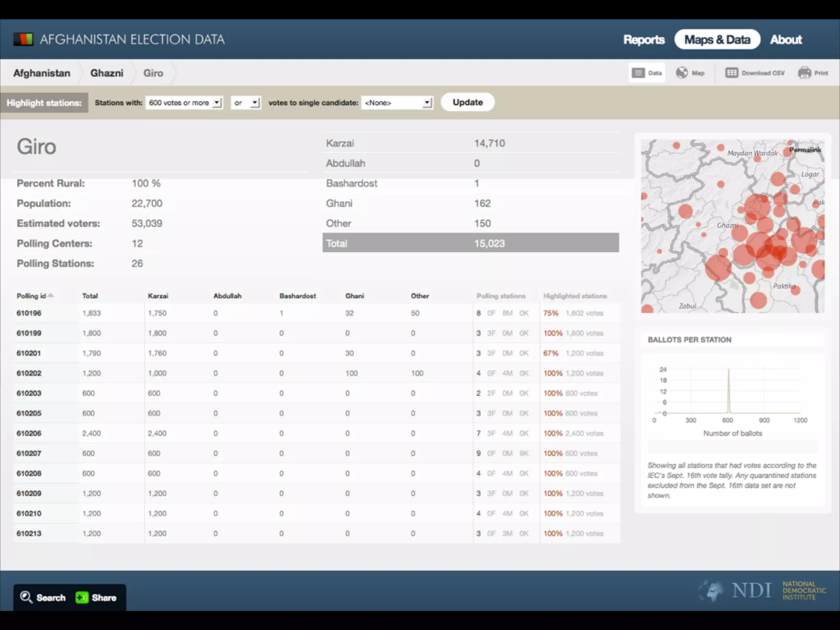Viewport: 840px width, 630px height.
Task: Open the Map view globe icon
Action: pyautogui.click(x=682, y=73)
